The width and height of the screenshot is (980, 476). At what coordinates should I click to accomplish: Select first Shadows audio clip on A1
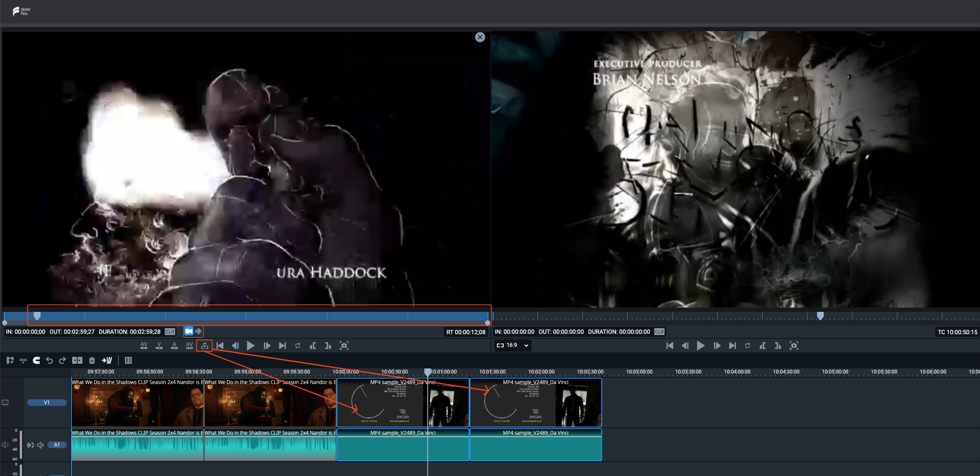[138, 445]
